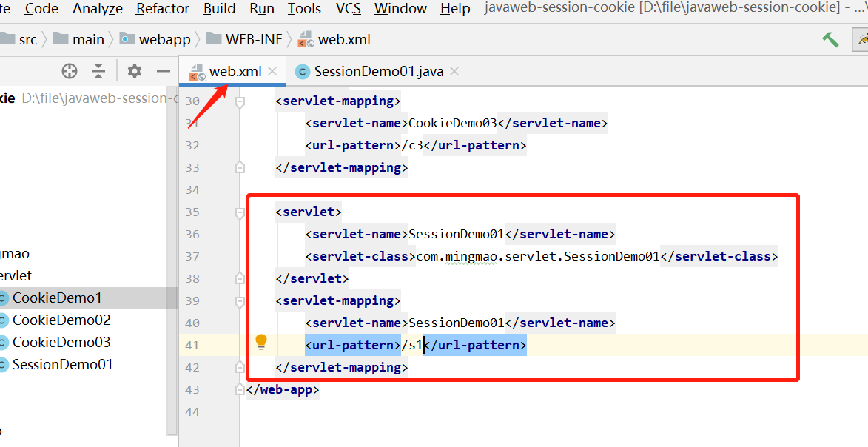Click the collapse all icon in project panel
The height and width of the screenshot is (447, 868).
[x=98, y=71]
